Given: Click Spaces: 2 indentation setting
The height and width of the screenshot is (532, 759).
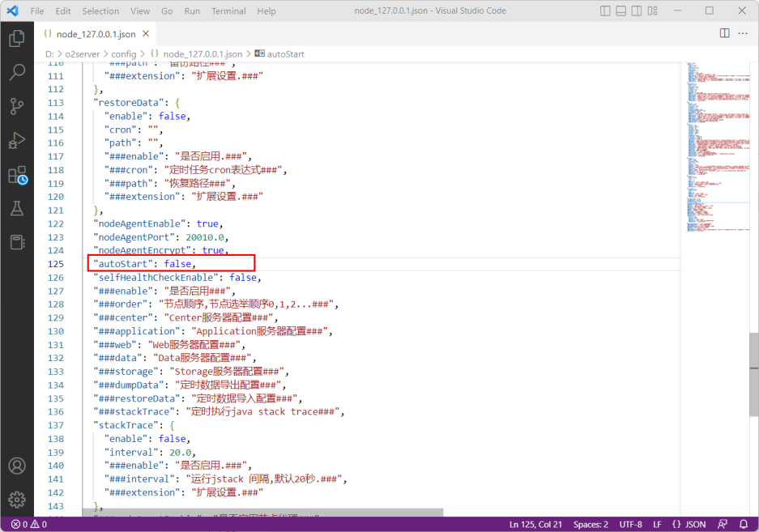Looking at the screenshot, I should 591,524.
